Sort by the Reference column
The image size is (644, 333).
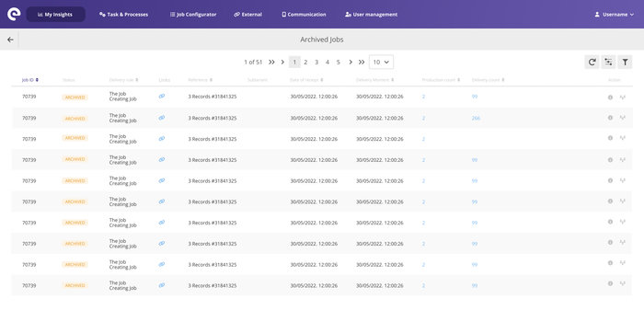click(x=200, y=80)
